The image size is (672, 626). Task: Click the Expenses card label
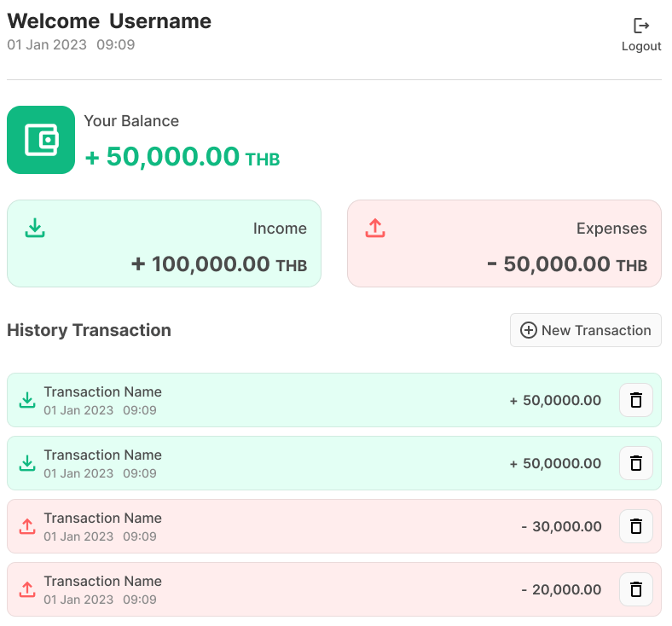tap(611, 229)
